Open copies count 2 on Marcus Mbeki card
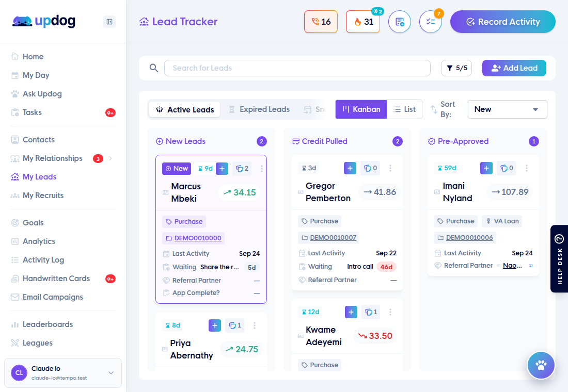 click(x=242, y=168)
